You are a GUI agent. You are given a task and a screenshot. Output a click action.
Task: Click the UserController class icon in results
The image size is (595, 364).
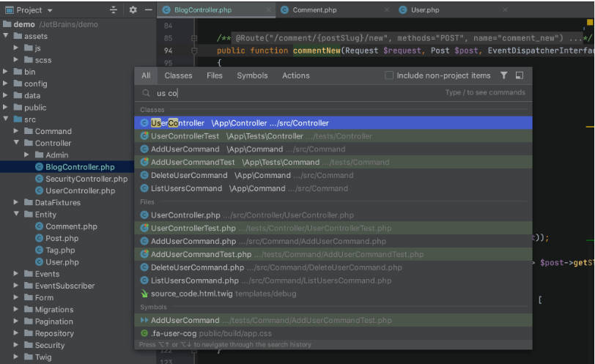144,123
